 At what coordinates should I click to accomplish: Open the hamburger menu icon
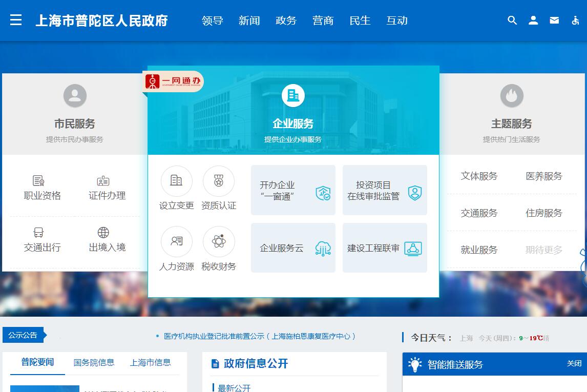[16, 20]
